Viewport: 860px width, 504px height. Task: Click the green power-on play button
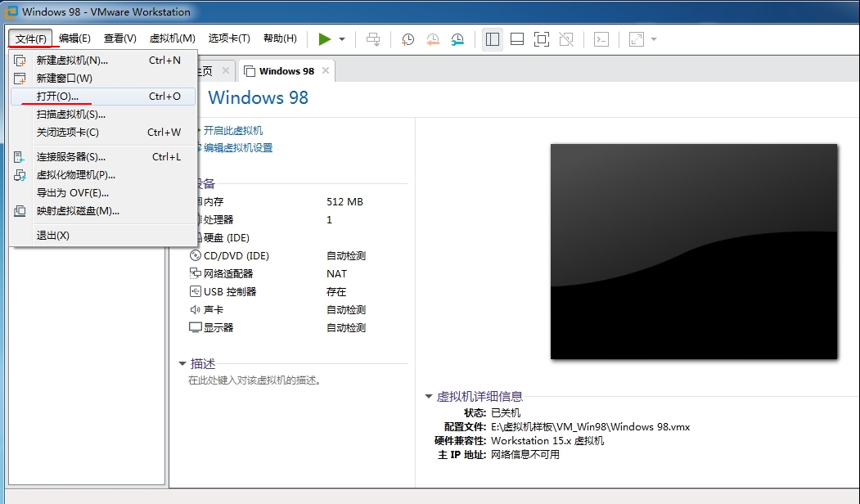pos(325,39)
